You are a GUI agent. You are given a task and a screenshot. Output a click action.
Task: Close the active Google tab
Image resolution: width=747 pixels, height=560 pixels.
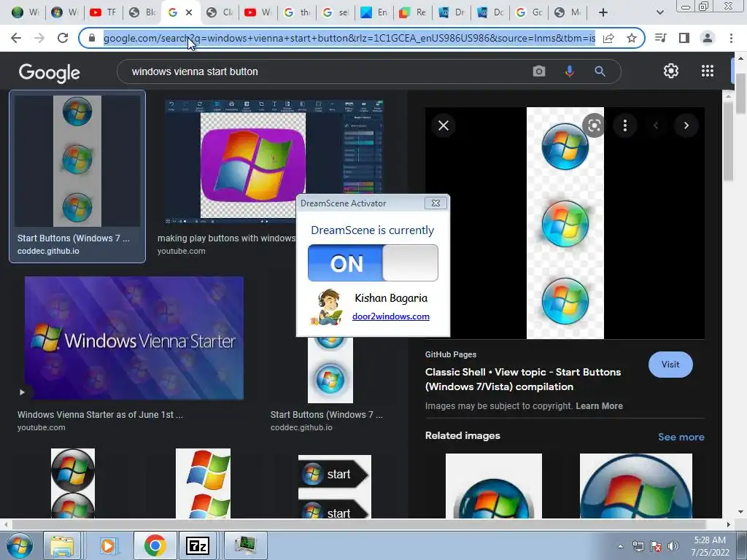189,12
